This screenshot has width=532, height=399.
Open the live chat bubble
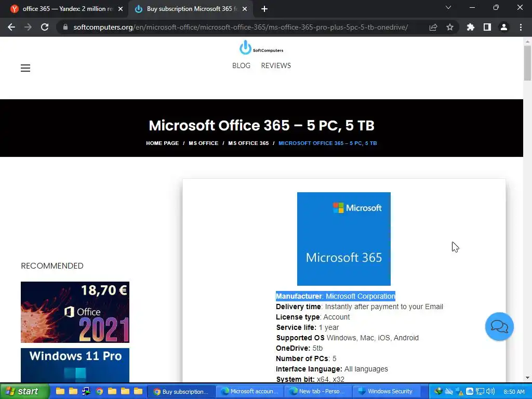coord(499,326)
